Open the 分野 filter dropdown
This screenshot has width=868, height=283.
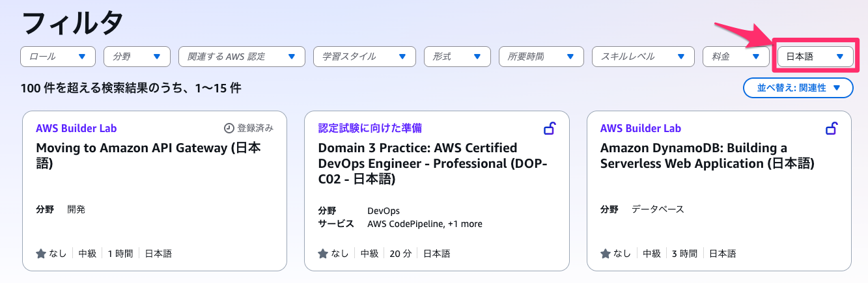[137, 57]
